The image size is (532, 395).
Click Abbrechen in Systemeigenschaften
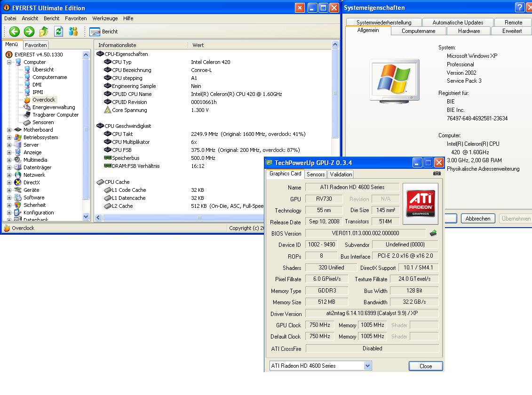tap(478, 219)
